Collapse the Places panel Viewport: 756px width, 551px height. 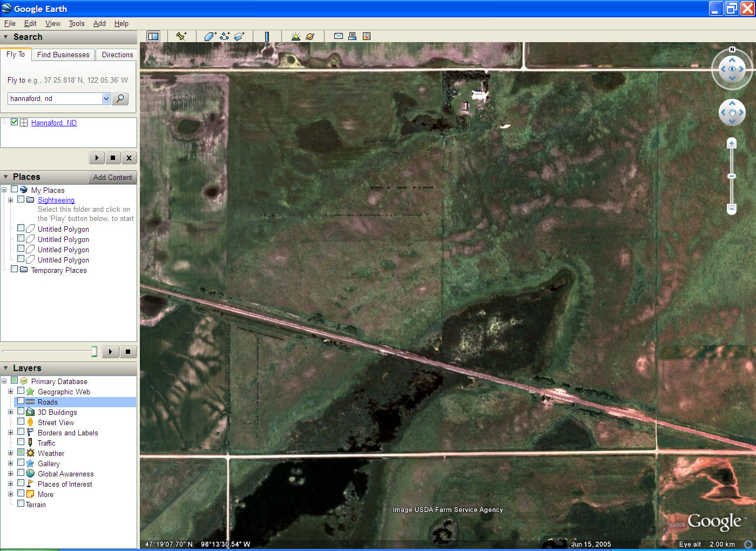coord(6,177)
